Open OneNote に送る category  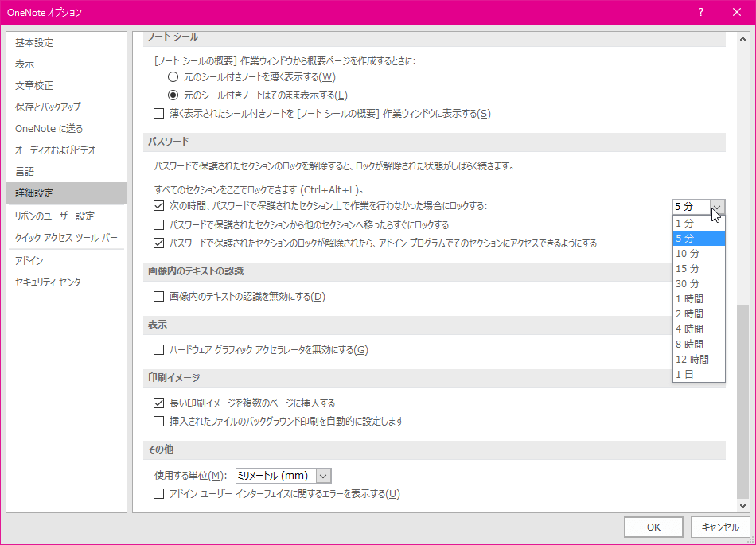[67, 129]
